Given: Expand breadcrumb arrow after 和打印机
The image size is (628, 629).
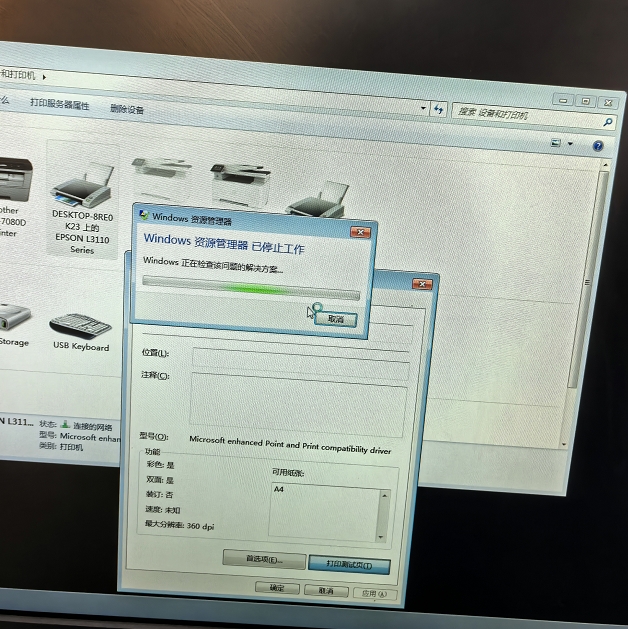Looking at the screenshot, I should click(44, 77).
